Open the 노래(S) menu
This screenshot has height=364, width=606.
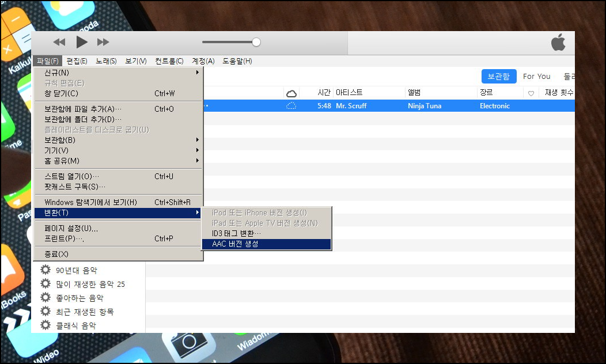[x=107, y=61]
